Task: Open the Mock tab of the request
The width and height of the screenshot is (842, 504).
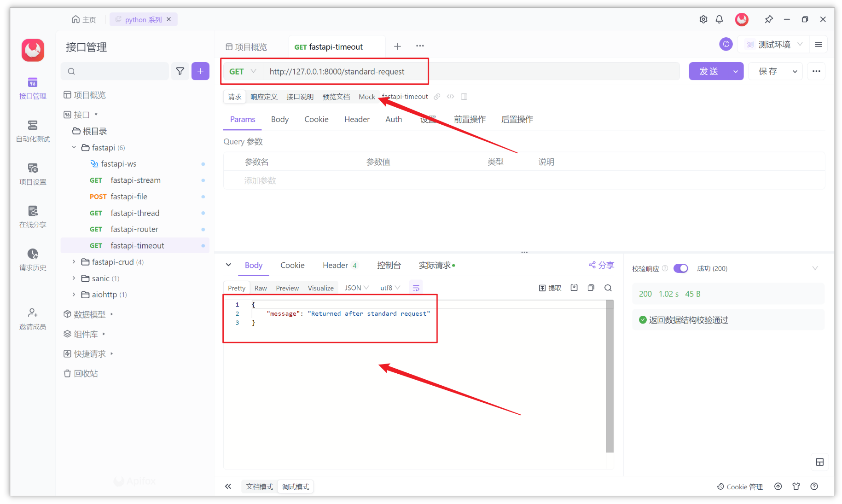Action: coord(366,97)
